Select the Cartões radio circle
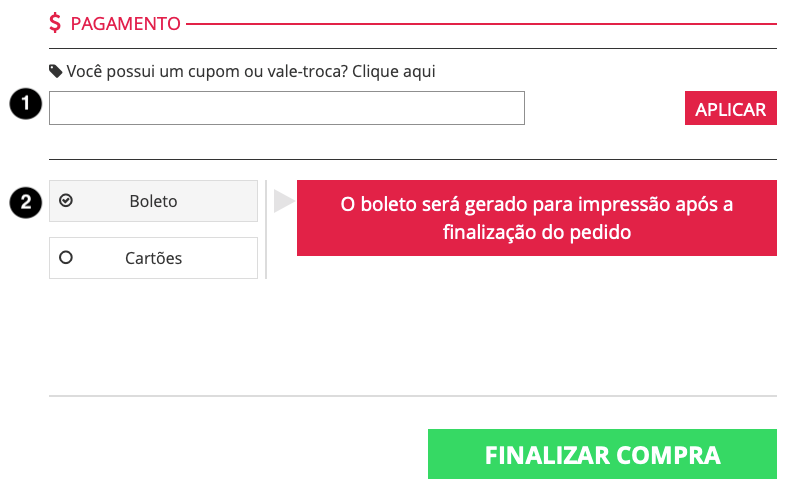This screenshot has height=495, width=799. point(66,257)
